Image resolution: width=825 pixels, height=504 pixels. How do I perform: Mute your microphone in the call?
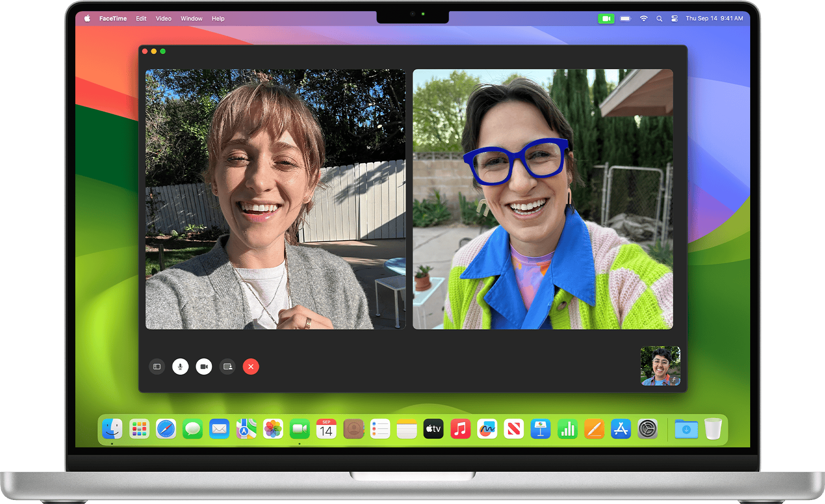tap(180, 366)
